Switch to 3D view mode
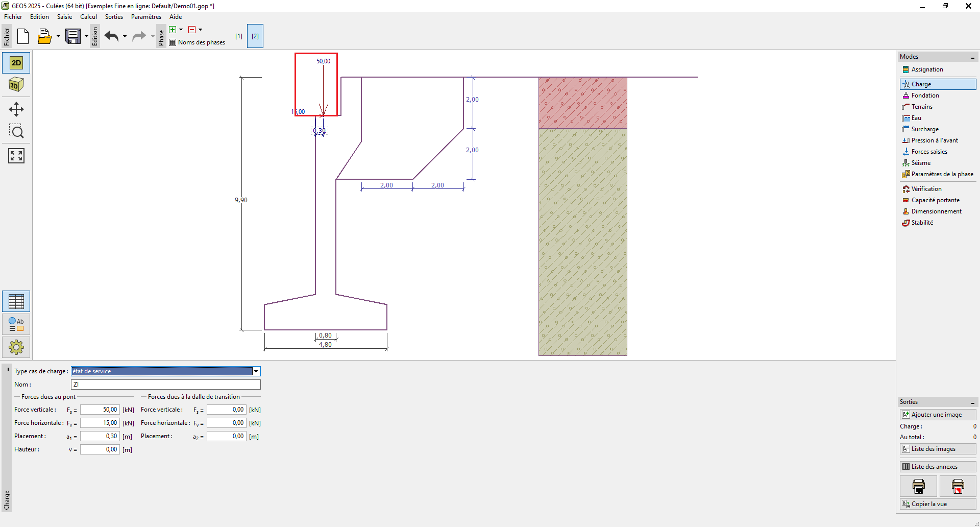 coord(16,85)
